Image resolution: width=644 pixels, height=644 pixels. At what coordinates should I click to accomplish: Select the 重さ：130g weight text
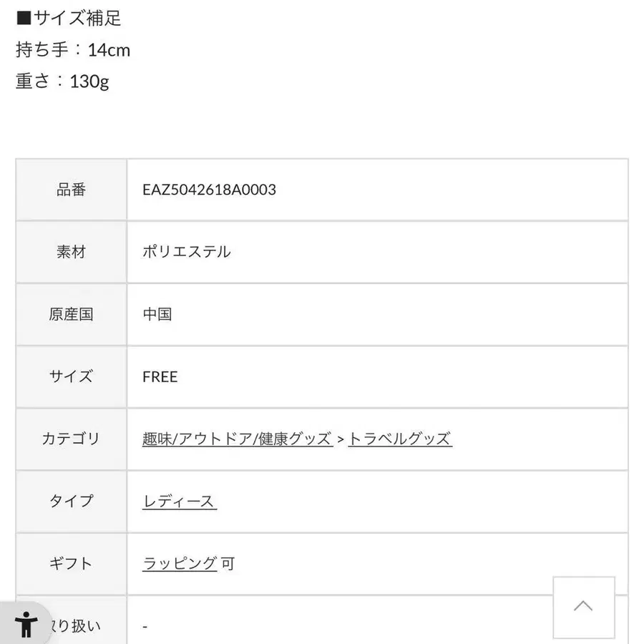click(x=61, y=81)
